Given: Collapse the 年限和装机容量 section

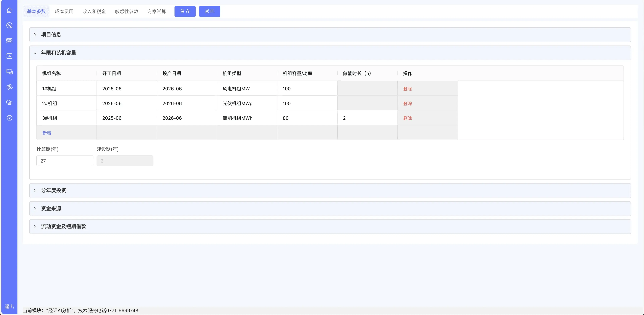Looking at the screenshot, I should pyautogui.click(x=59, y=53).
